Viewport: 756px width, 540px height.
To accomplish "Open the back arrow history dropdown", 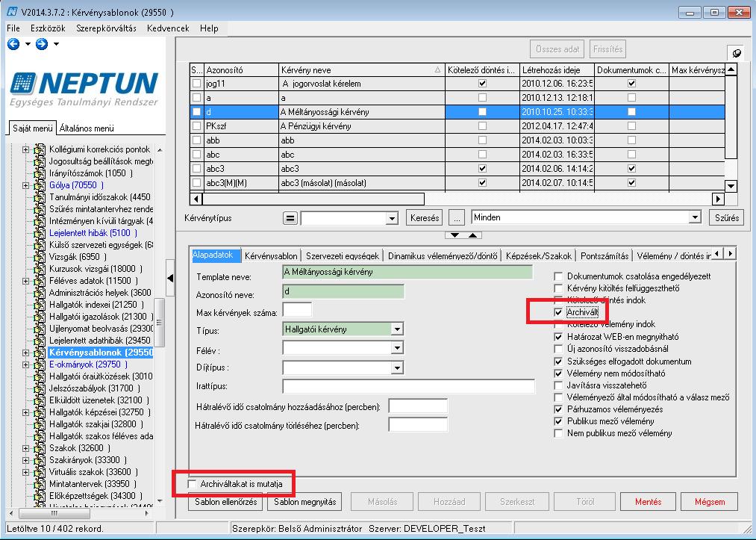I will pos(28,44).
